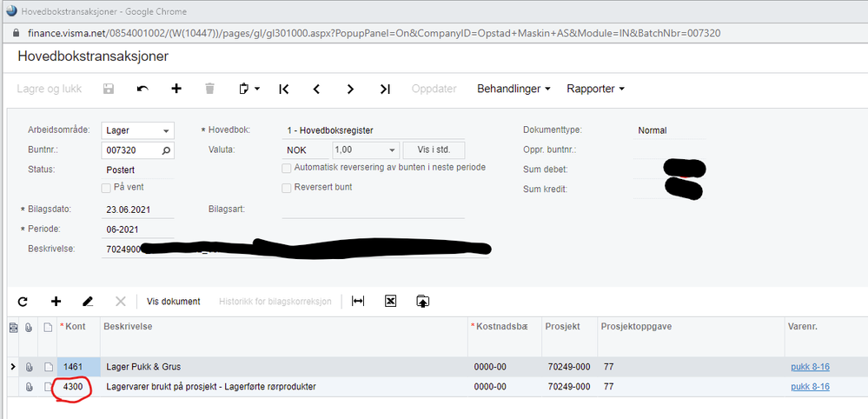This screenshot has width=868, height=419.
Task: Click the Varenr. column header
Action: tap(826, 336)
